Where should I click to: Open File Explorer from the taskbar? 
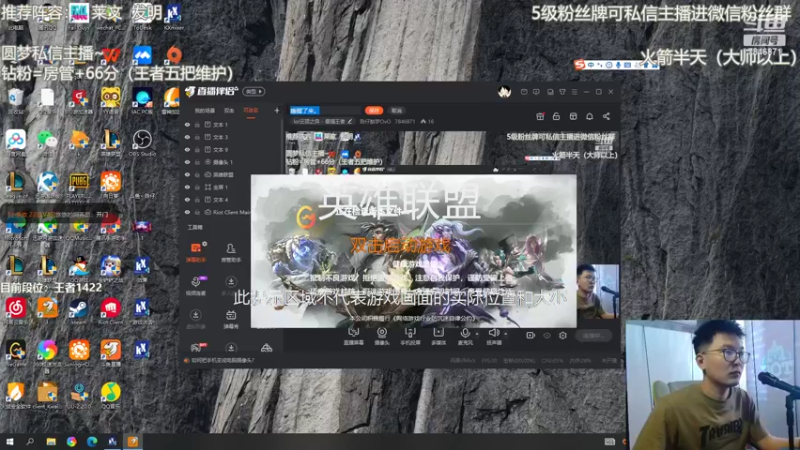pos(51,442)
